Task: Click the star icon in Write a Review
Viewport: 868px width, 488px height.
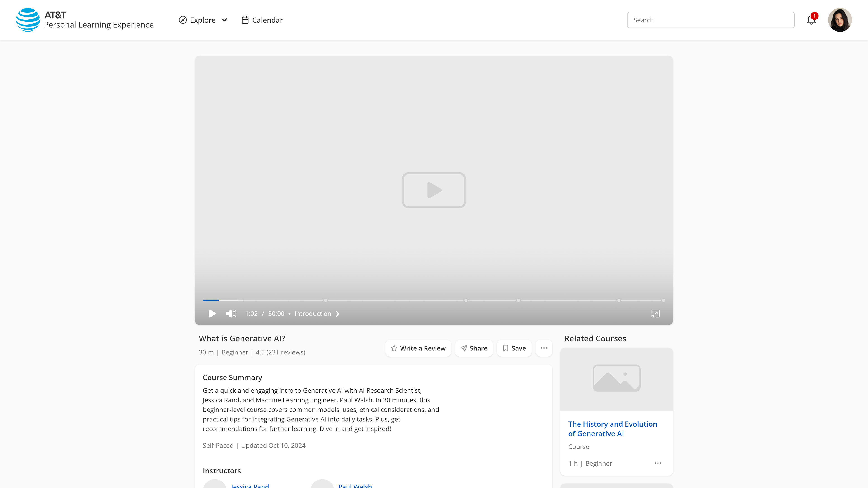Action: tap(394, 348)
